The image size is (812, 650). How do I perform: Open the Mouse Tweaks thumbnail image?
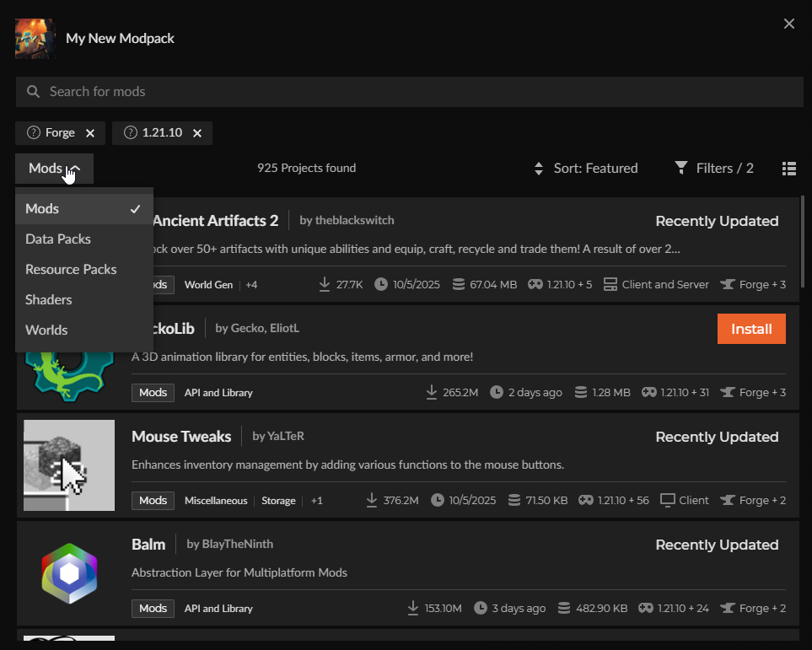coord(69,465)
